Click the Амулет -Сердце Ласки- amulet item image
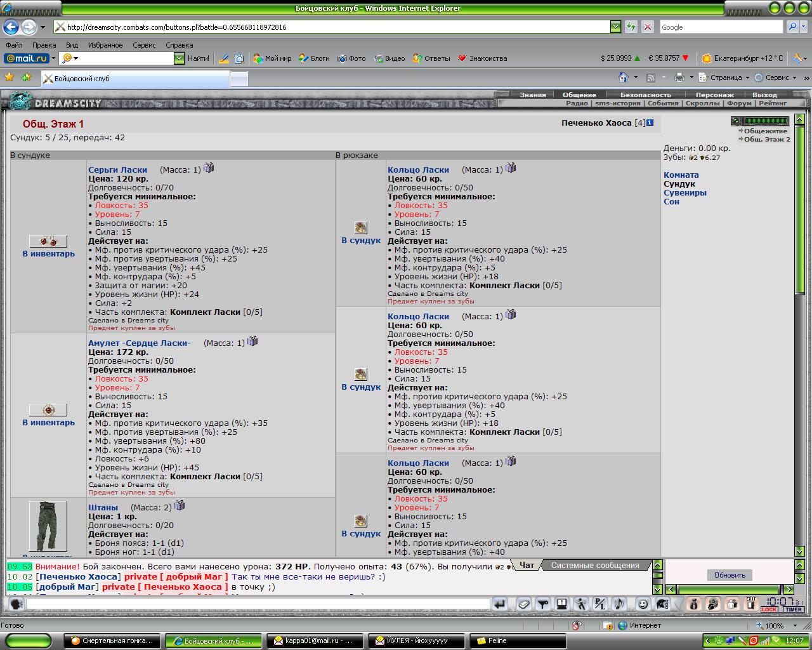 click(x=48, y=410)
